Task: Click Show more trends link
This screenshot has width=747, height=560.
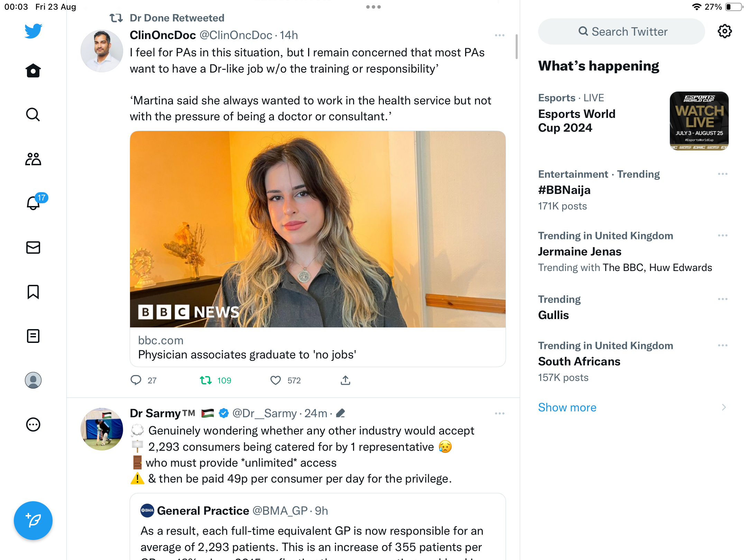Action: coord(567,407)
